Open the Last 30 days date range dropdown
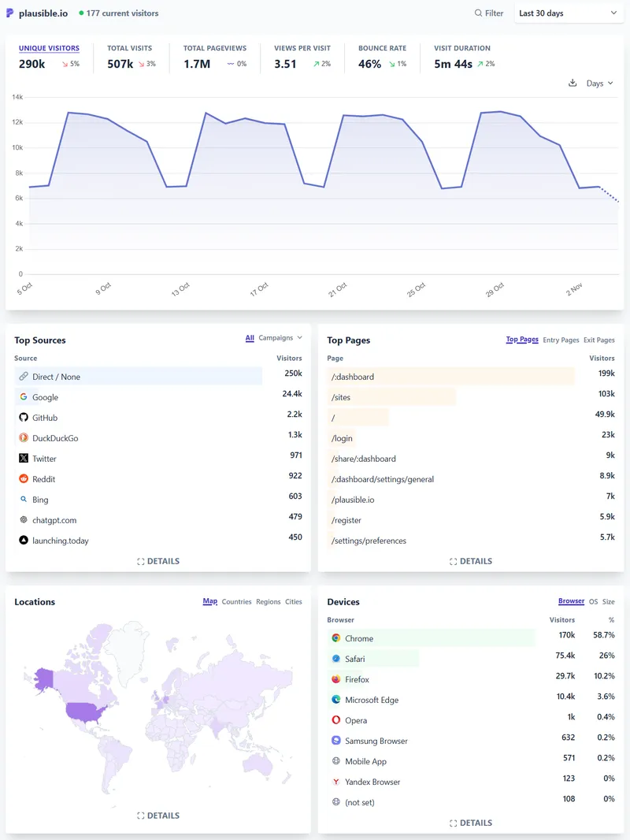This screenshot has width=630, height=840. [569, 13]
